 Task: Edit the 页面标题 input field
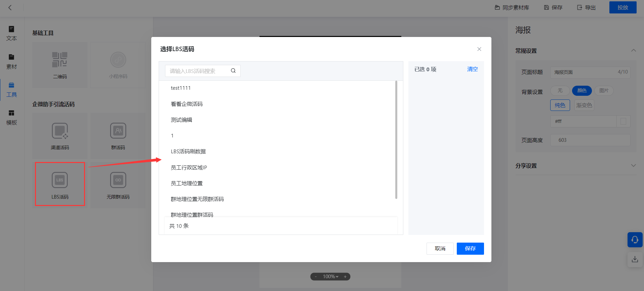(590, 72)
